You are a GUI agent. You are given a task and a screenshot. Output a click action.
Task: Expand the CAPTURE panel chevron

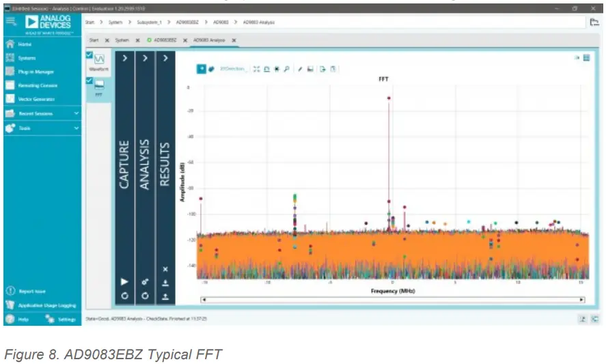125,58
